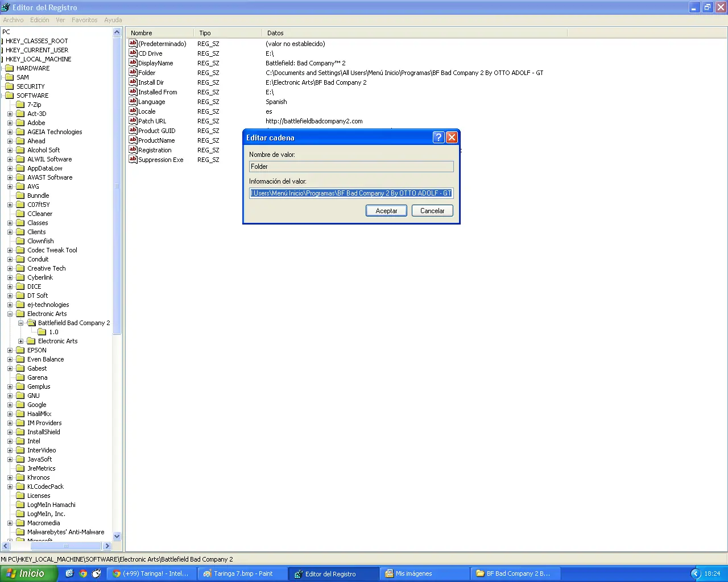Click the Tipo column header
The image size is (728, 582).
point(227,33)
